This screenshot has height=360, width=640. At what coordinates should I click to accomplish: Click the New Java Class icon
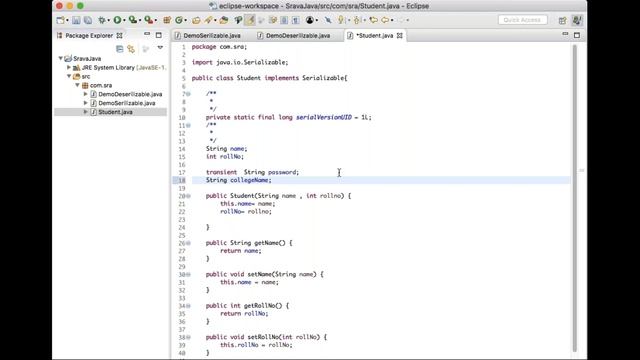point(179,20)
